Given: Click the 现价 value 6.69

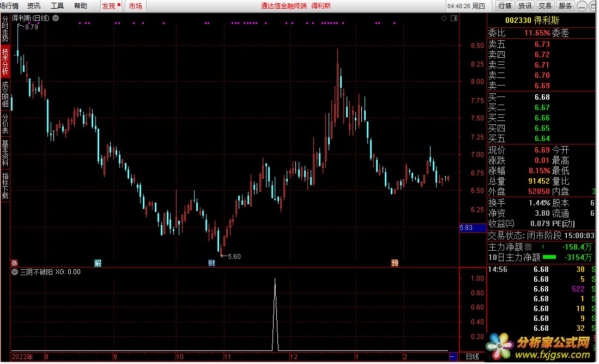Looking at the screenshot, I should coord(542,150).
